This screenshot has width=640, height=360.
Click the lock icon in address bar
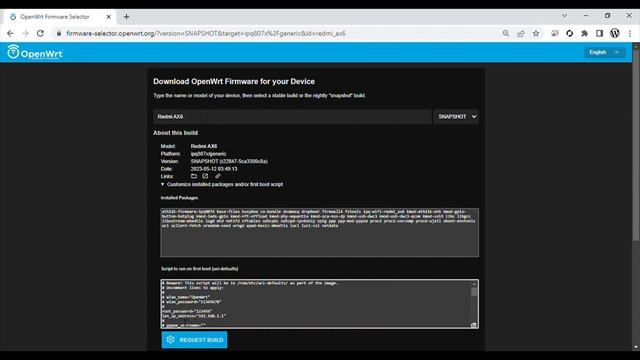(x=59, y=33)
